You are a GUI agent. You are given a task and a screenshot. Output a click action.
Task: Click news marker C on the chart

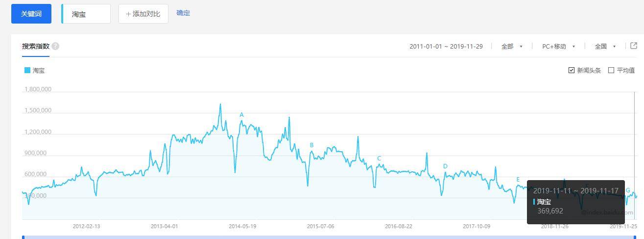pos(379,158)
